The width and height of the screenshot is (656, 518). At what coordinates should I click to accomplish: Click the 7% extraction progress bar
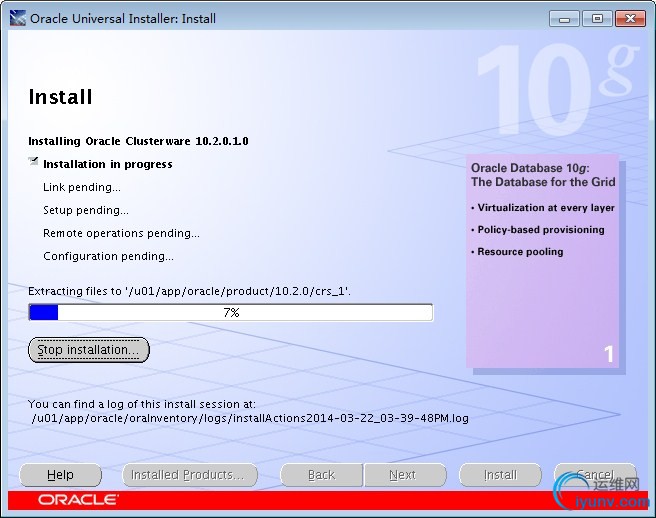click(231, 313)
